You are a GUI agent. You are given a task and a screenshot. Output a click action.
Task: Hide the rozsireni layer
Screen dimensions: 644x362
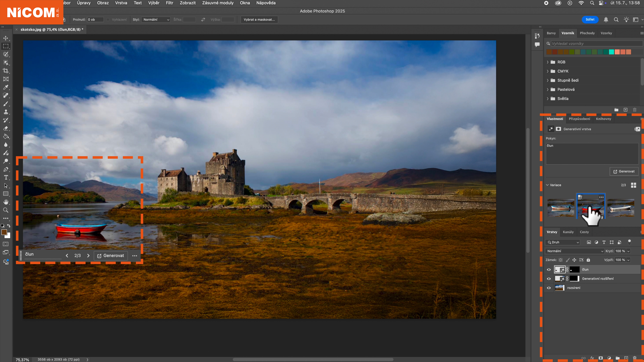(x=549, y=288)
